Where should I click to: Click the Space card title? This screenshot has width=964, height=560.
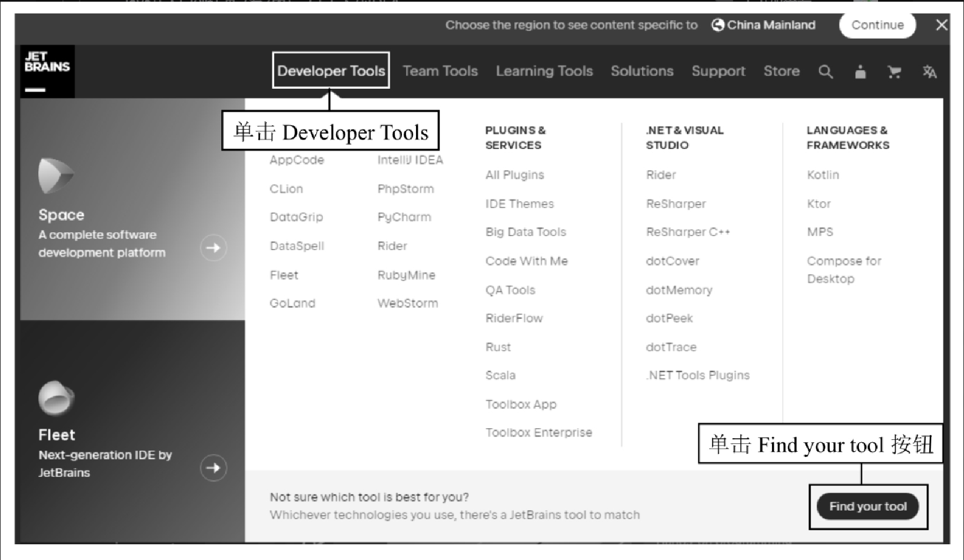(x=61, y=215)
